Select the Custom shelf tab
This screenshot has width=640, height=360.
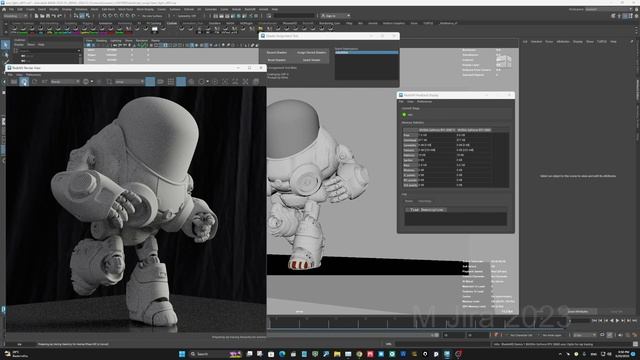point(172,23)
